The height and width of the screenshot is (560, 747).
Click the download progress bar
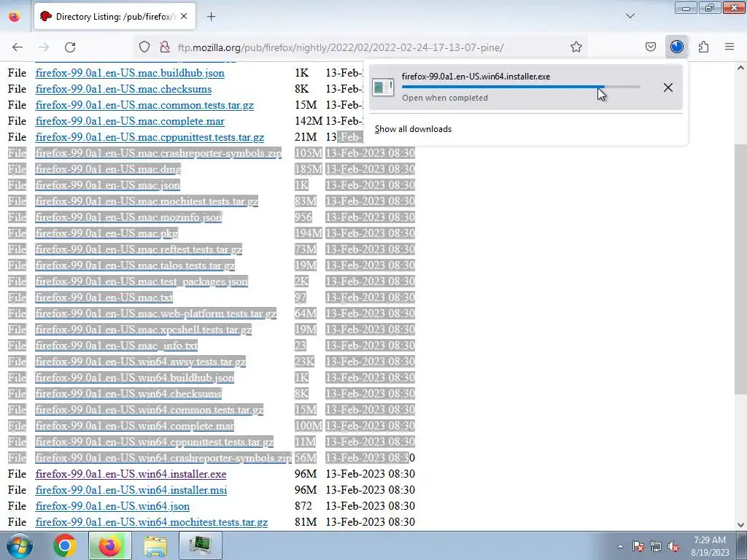pyautogui.click(x=521, y=87)
